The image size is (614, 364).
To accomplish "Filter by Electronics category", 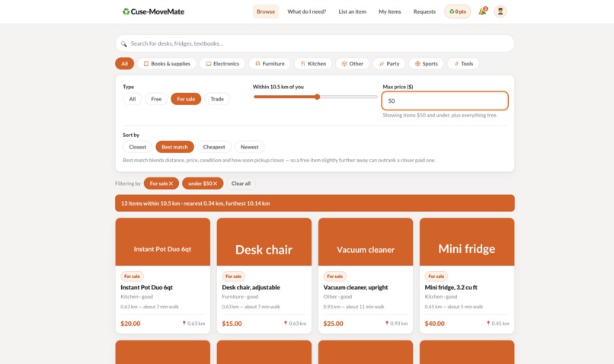I will tap(222, 63).
